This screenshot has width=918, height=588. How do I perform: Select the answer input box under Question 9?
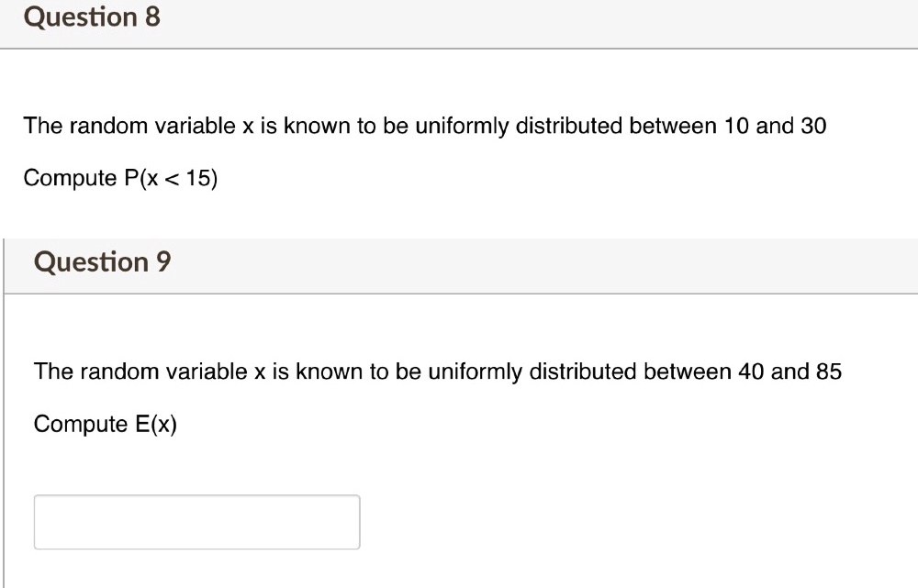point(196,521)
